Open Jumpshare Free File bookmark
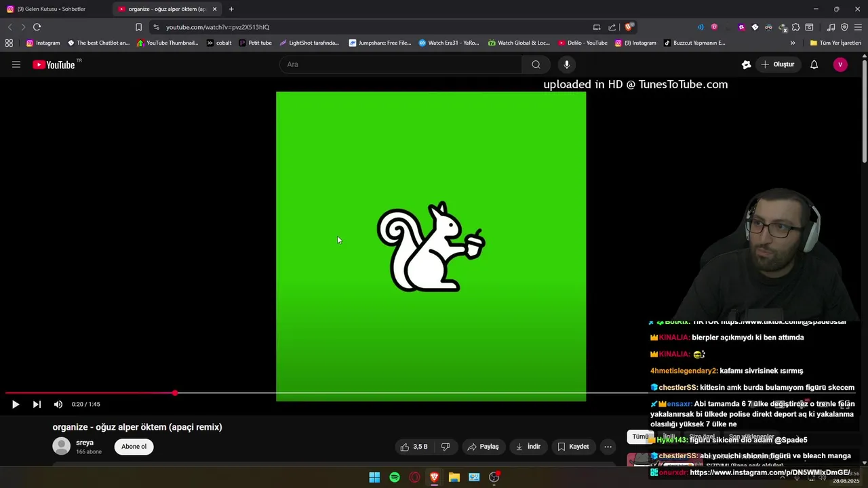The image size is (868, 488). point(380,43)
